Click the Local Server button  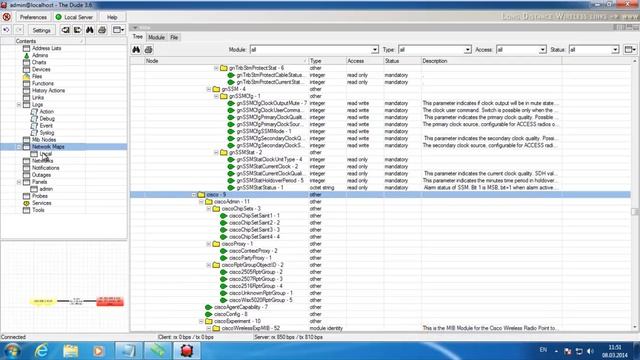tap(74, 17)
